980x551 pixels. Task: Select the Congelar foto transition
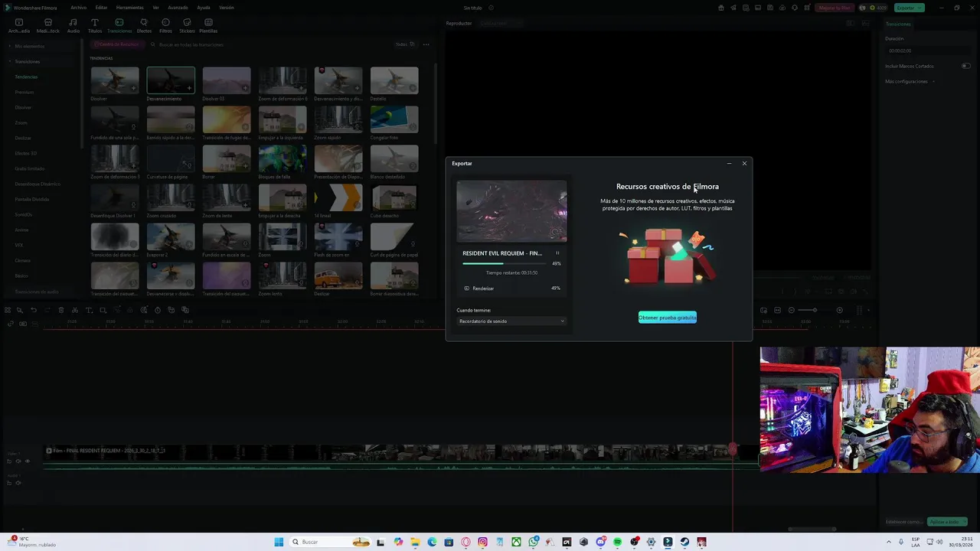[x=394, y=119]
